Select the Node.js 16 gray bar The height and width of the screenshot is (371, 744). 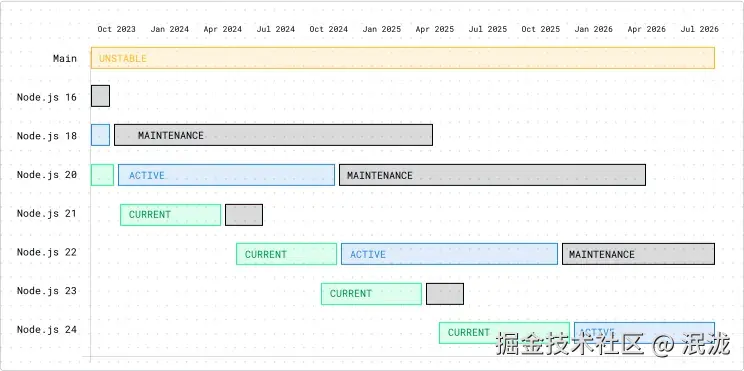pos(100,96)
